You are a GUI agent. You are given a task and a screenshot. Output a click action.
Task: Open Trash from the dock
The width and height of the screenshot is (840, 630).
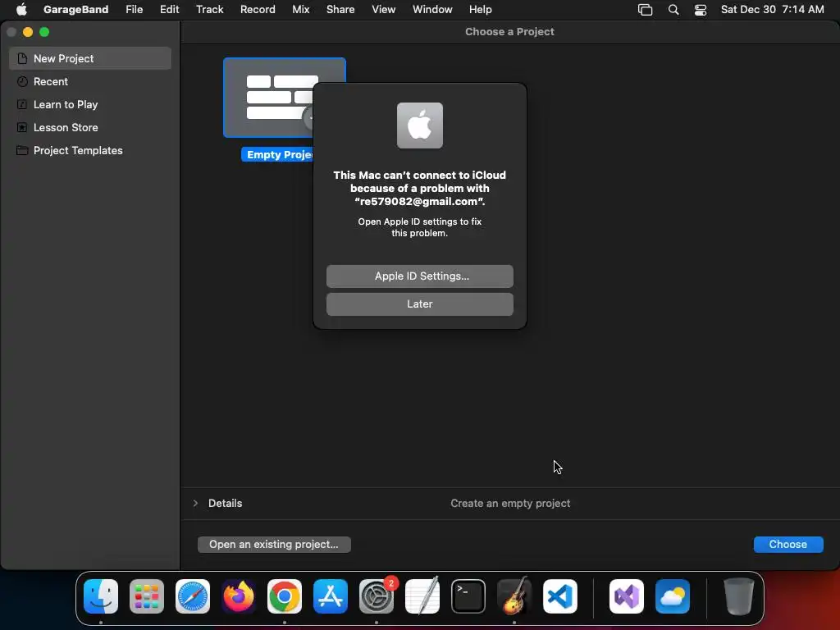click(739, 596)
